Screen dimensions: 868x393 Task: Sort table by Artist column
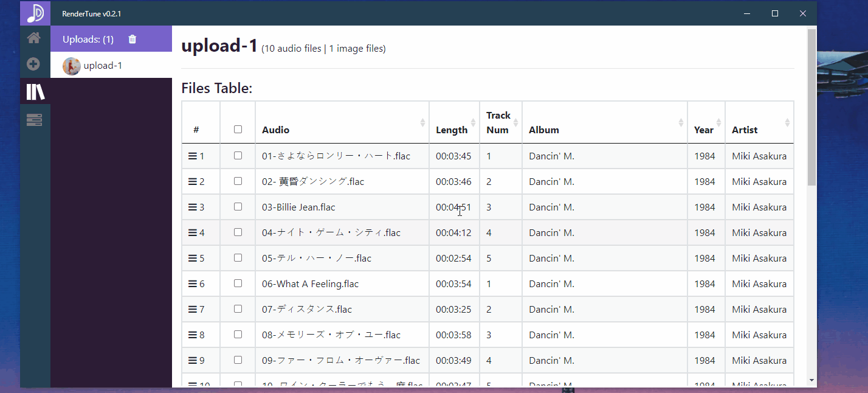click(x=759, y=122)
